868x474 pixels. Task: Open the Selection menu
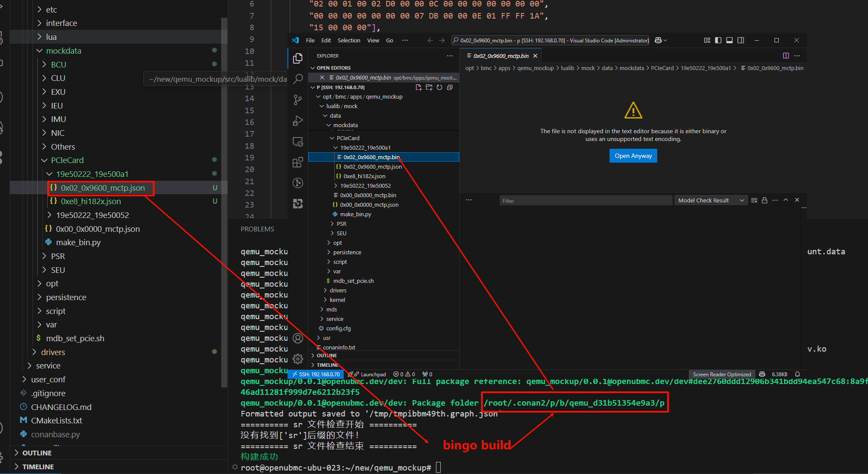(348, 40)
